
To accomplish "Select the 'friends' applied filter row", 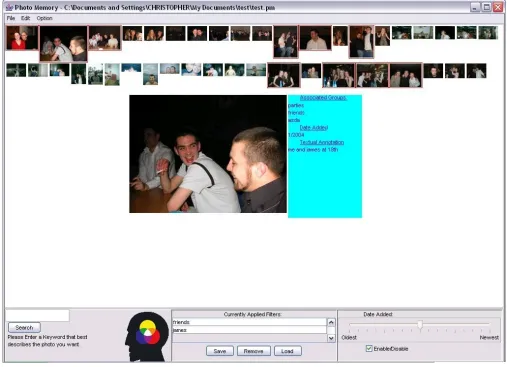I will point(249,322).
